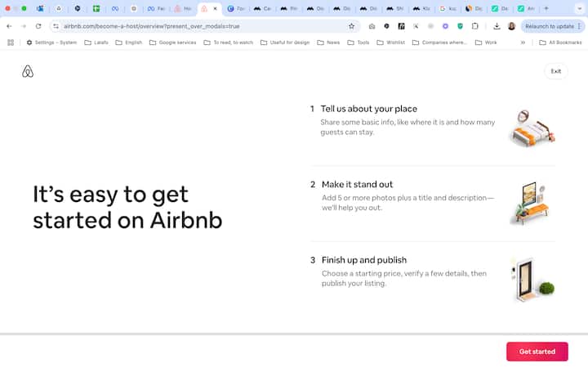This screenshot has width=588, height=368.
Task: Click the profile avatar in the toolbar
Action: tap(511, 26)
